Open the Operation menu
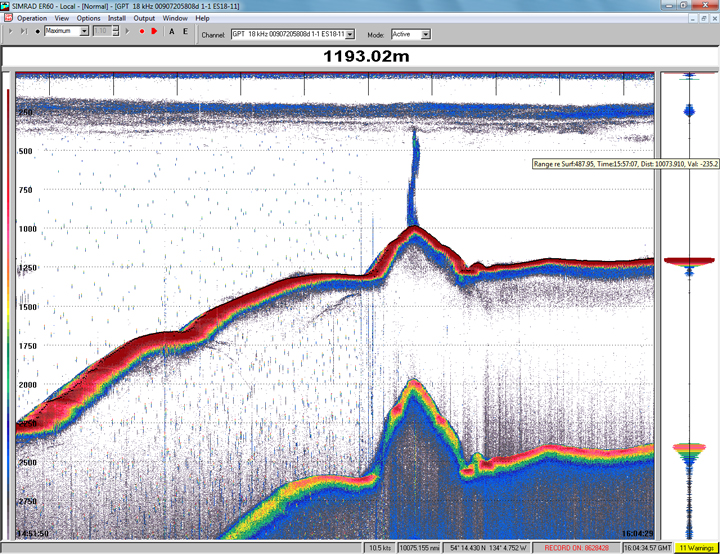720x554 pixels. [x=31, y=18]
